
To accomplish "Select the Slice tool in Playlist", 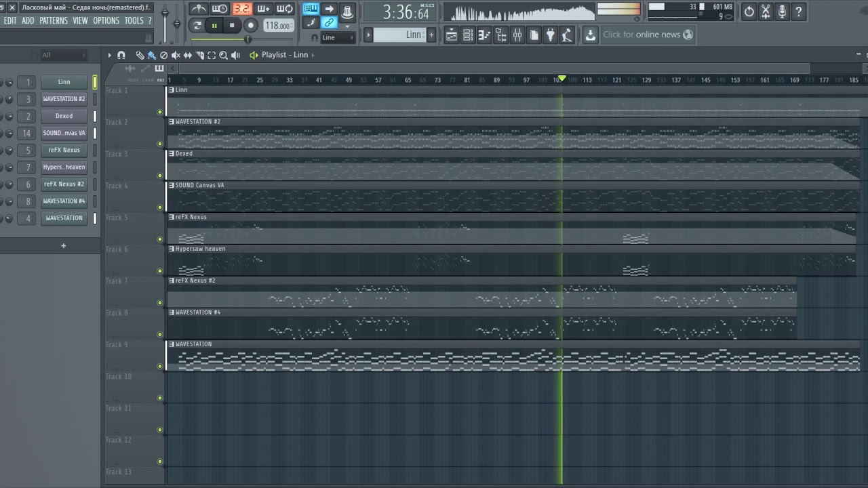I will (199, 55).
